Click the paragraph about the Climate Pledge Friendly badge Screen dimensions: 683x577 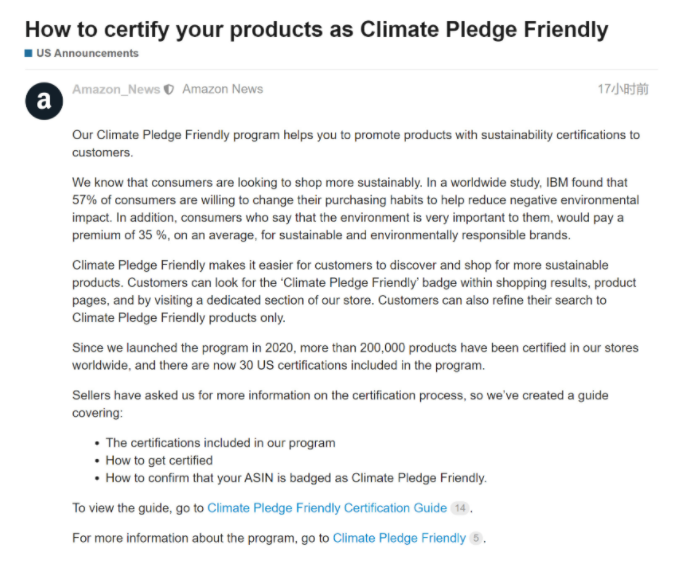pyautogui.click(x=354, y=291)
